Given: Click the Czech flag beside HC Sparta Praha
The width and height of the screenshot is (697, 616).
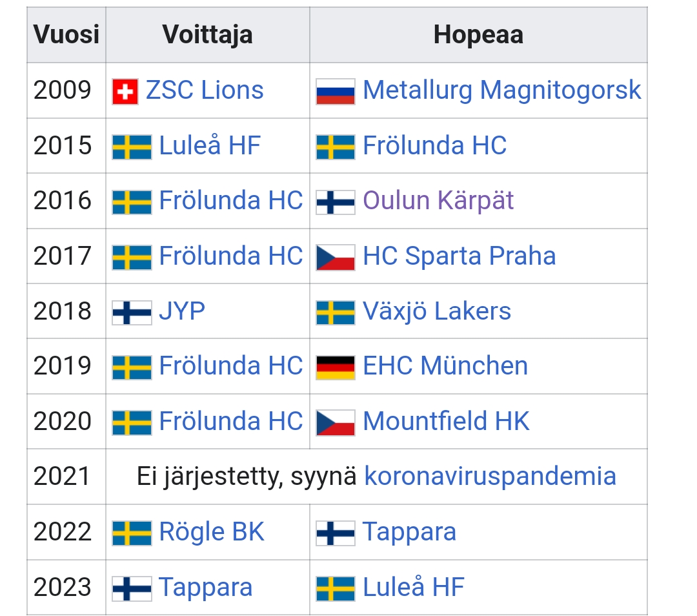Looking at the screenshot, I should point(335,256).
